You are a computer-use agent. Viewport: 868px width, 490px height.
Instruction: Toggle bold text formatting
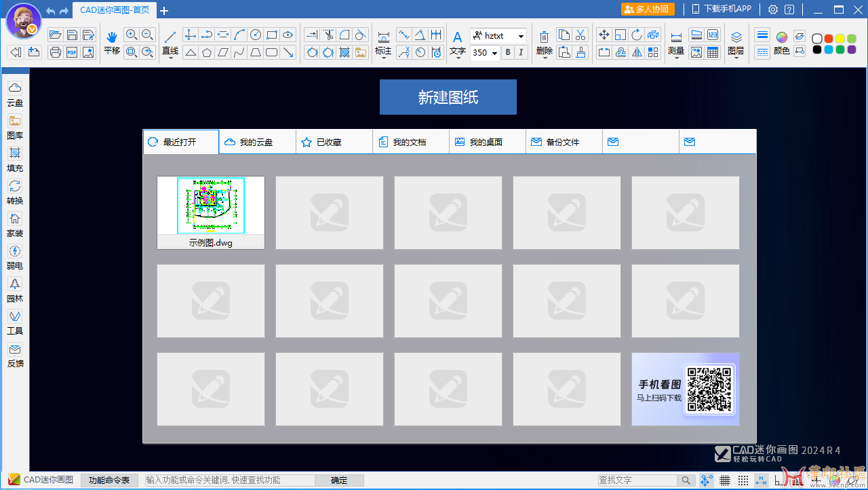click(x=507, y=52)
